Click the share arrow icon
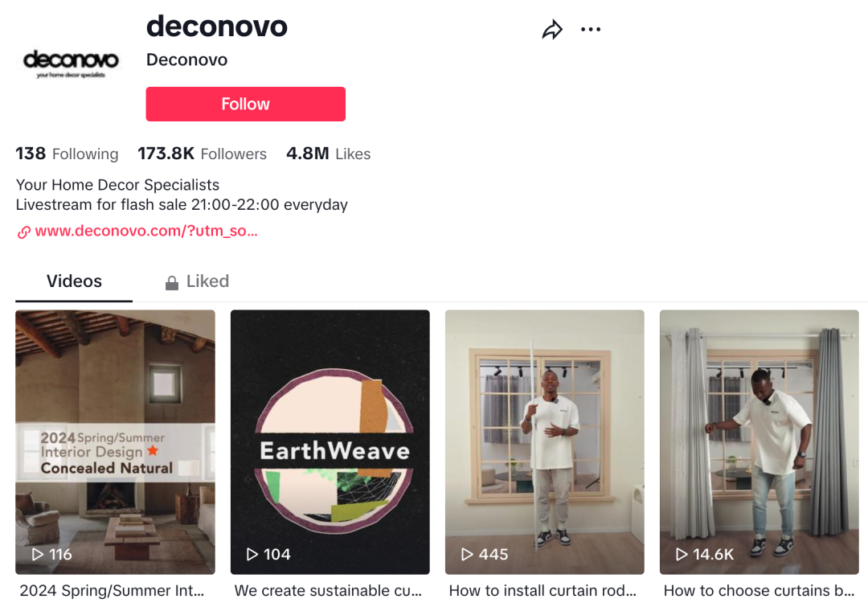This screenshot has height=607, width=868. point(552,30)
